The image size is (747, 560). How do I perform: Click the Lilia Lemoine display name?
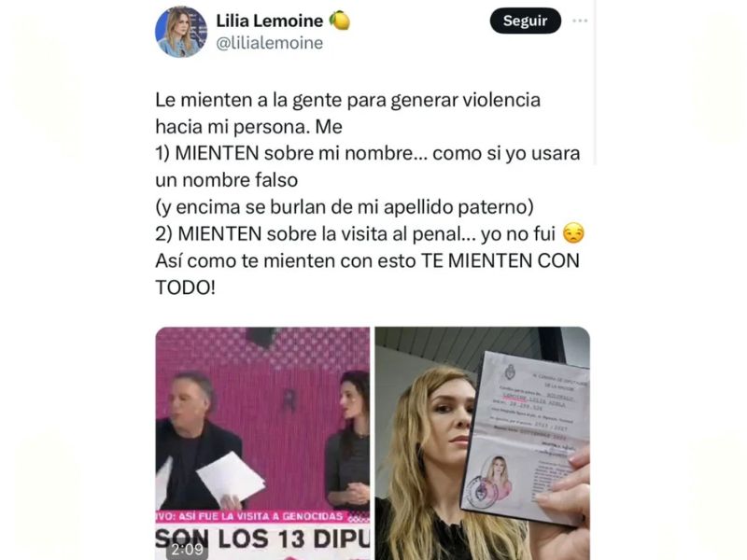270,21
